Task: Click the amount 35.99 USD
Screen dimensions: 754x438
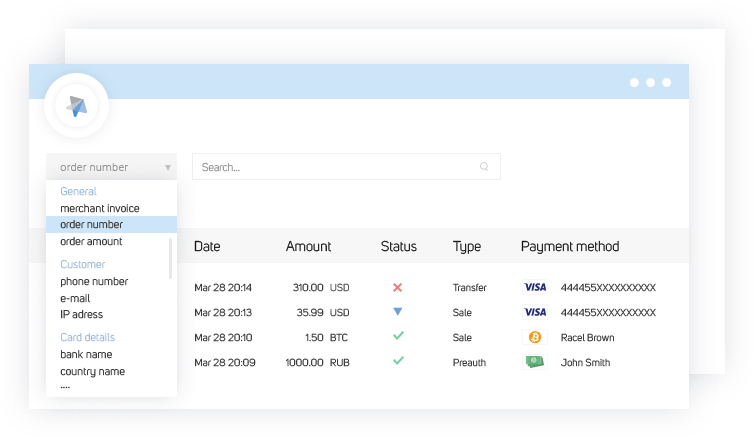Action: click(323, 313)
